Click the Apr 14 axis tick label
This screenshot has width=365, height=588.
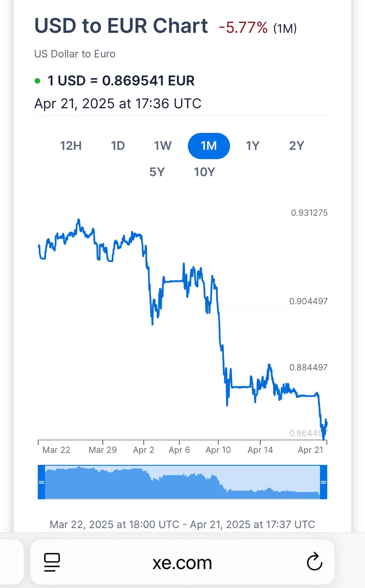coord(260,450)
